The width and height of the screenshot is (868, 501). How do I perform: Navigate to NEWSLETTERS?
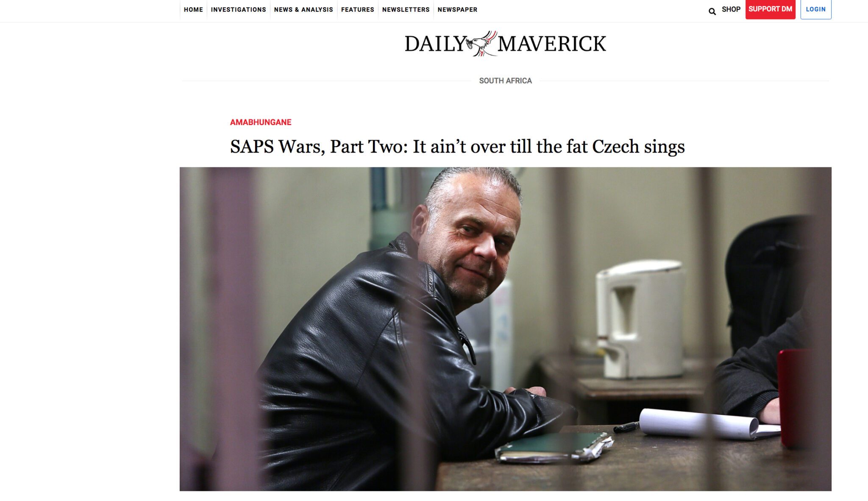(406, 10)
